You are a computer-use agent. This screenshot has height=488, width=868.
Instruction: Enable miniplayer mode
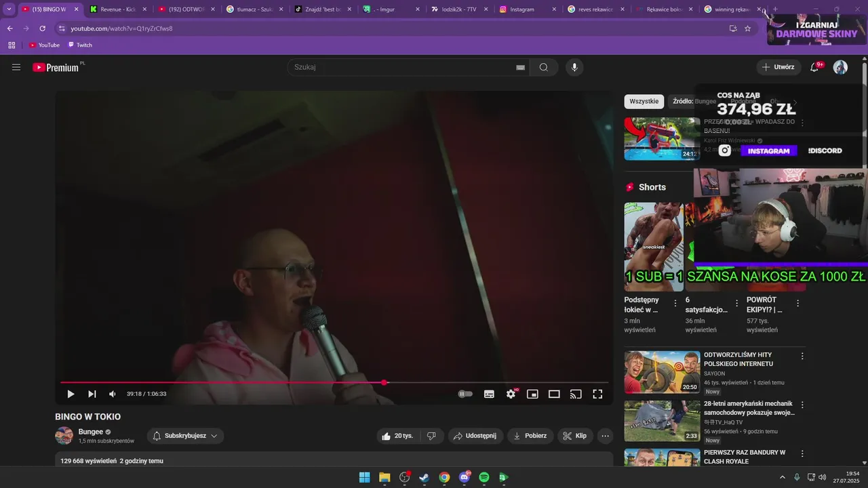pos(532,394)
